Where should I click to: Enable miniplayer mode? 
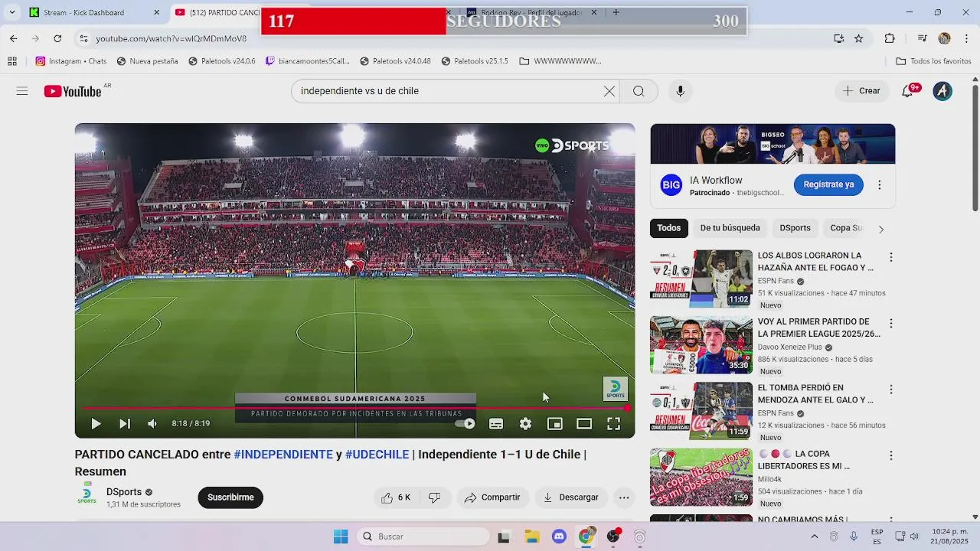[x=555, y=424]
